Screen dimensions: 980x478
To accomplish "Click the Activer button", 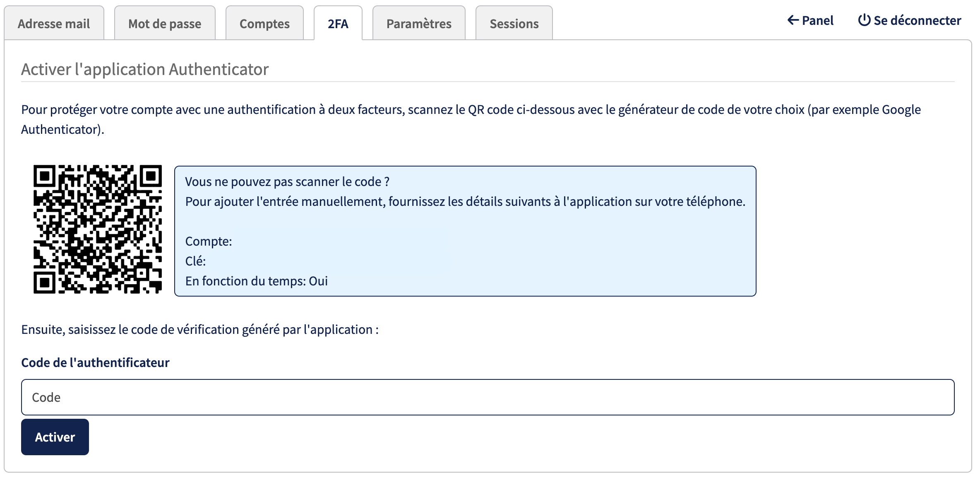I will tap(55, 437).
